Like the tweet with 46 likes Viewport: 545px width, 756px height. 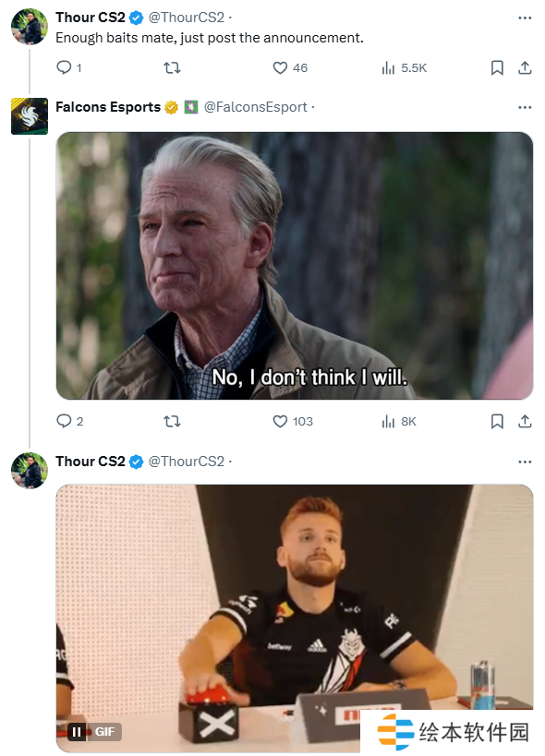[x=290, y=67]
